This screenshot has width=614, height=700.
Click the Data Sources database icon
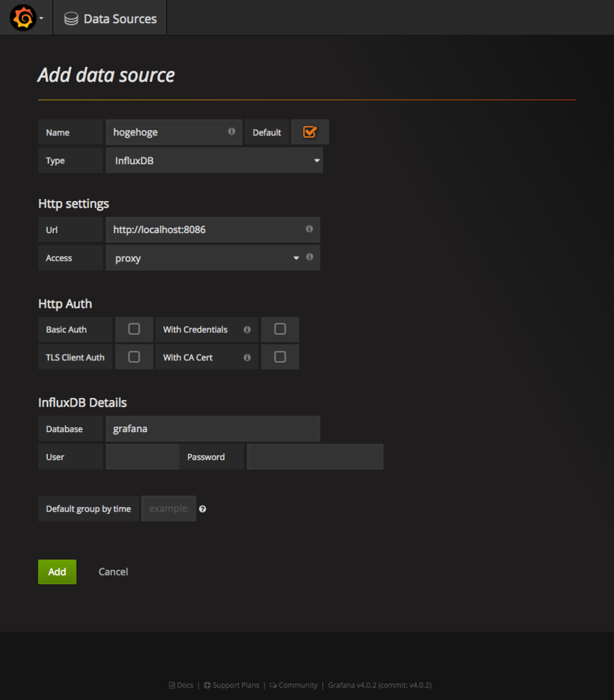coord(71,18)
